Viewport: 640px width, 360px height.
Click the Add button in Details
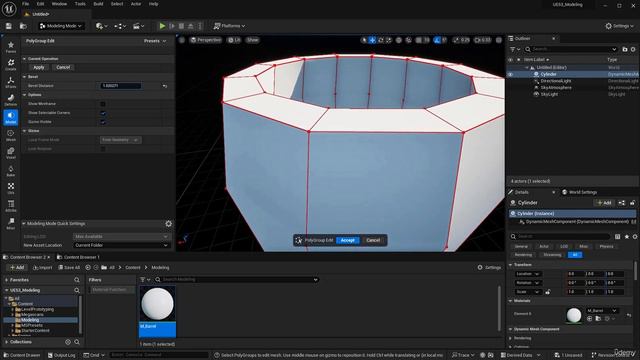point(604,203)
